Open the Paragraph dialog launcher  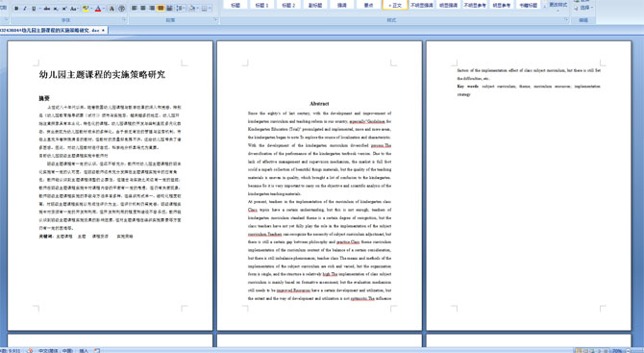coord(216,19)
